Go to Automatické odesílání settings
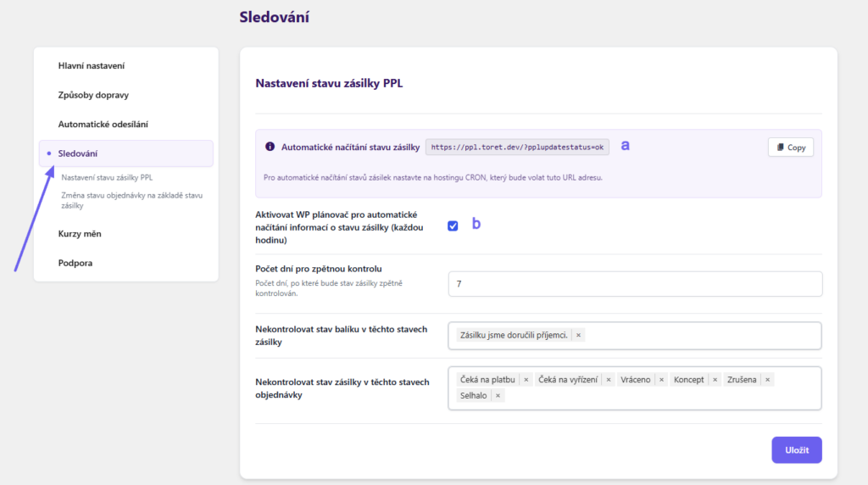The width and height of the screenshot is (868, 485). coord(103,125)
